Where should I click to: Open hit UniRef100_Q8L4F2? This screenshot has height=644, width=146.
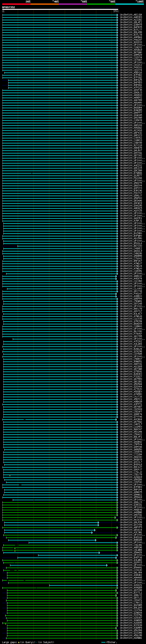pyautogui.click(x=131, y=22)
